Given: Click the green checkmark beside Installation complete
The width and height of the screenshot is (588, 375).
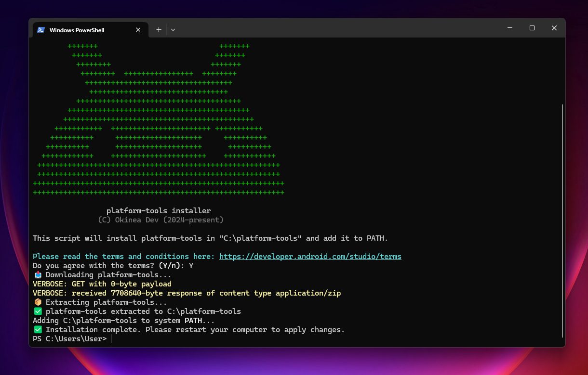Looking at the screenshot, I should point(38,330).
